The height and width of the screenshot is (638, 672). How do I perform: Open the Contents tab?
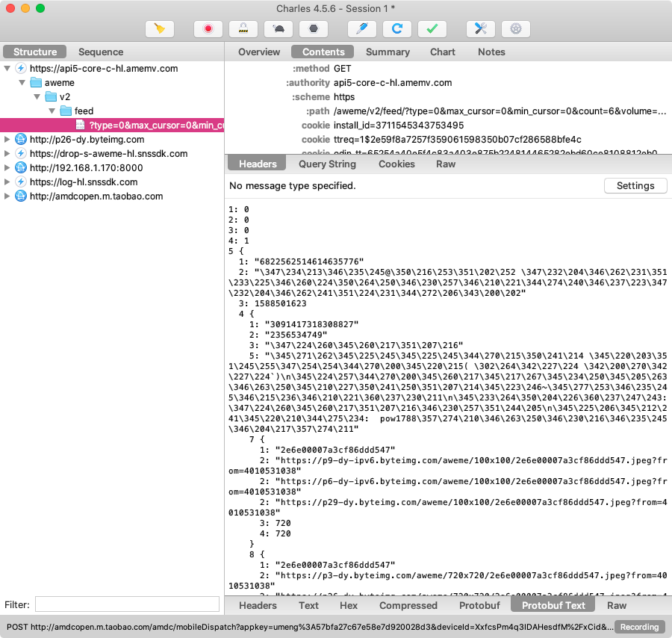323,52
